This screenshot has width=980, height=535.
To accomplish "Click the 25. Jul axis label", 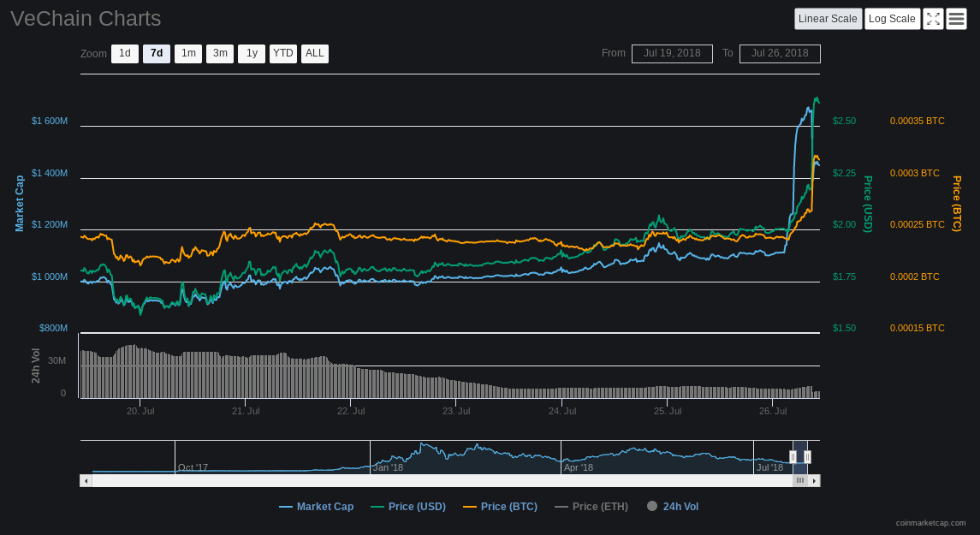I will (668, 411).
